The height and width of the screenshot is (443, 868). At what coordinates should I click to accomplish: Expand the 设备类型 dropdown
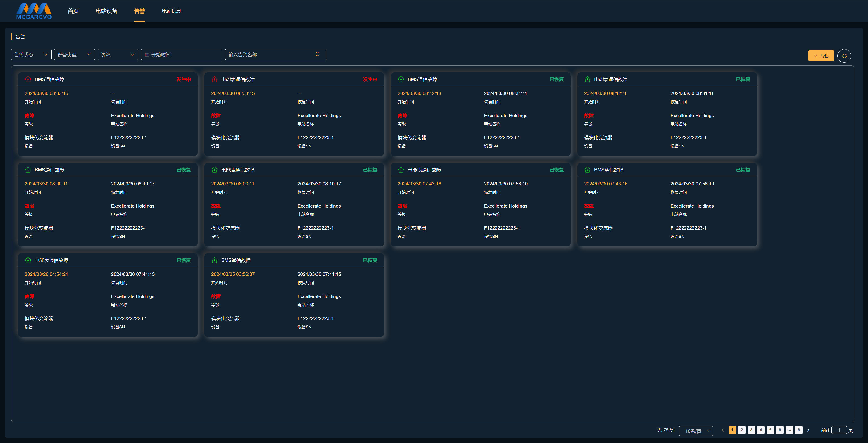tap(74, 55)
